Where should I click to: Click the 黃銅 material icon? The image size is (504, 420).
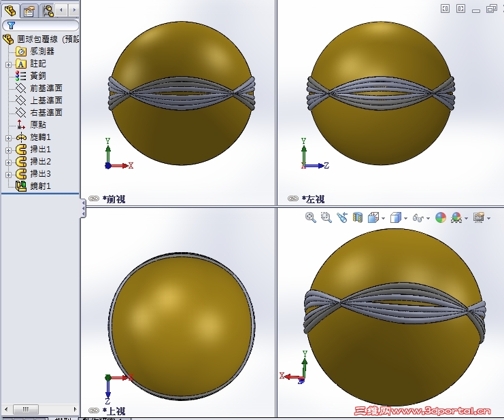point(21,76)
